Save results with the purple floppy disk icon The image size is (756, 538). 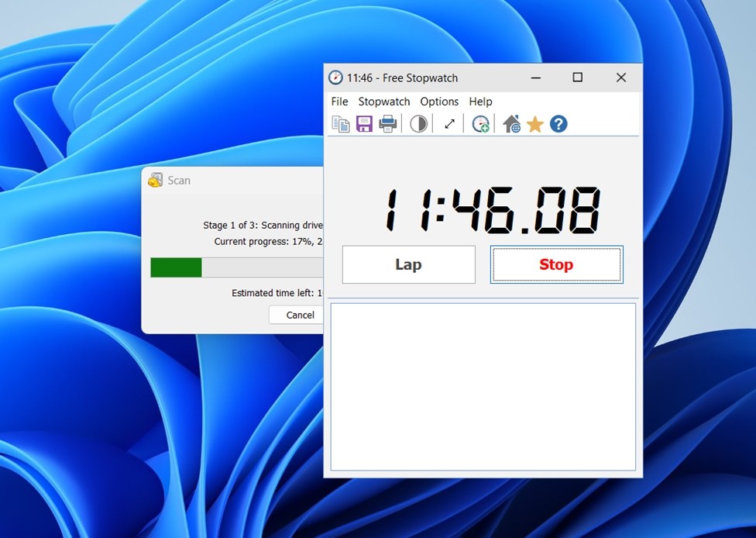click(x=364, y=124)
